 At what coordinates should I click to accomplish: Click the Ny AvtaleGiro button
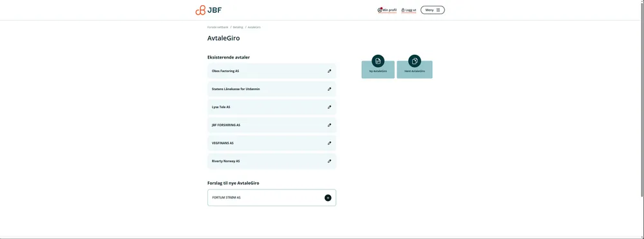tap(378, 70)
